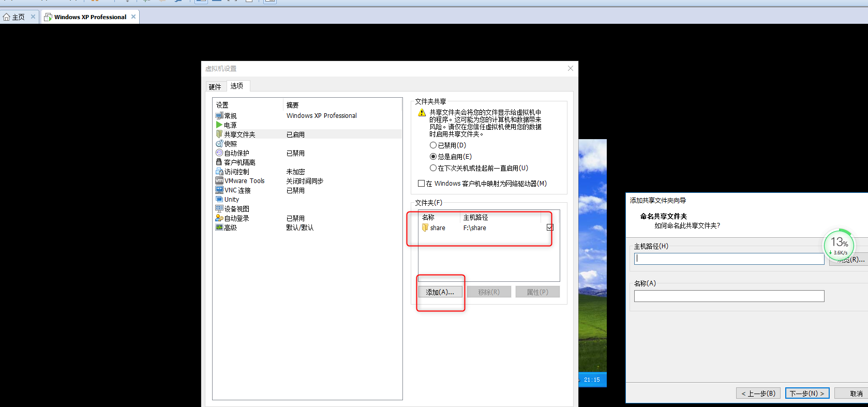The width and height of the screenshot is (868, 407).
Task: Select the 总是启用(E) radio button
Action: pyautogui.click(x=433, y=157)
